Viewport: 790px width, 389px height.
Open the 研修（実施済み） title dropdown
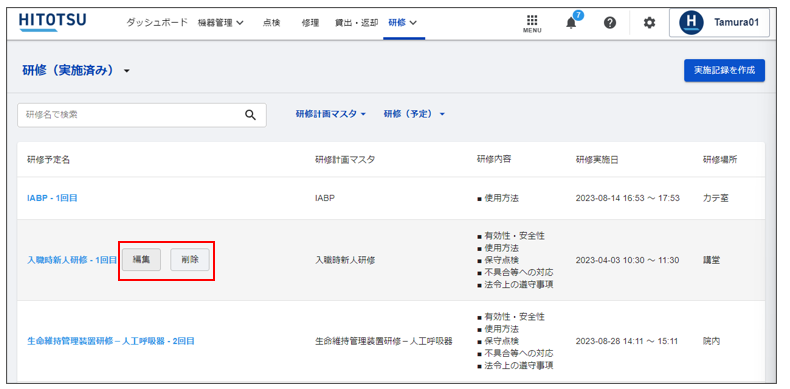(76, 71)
